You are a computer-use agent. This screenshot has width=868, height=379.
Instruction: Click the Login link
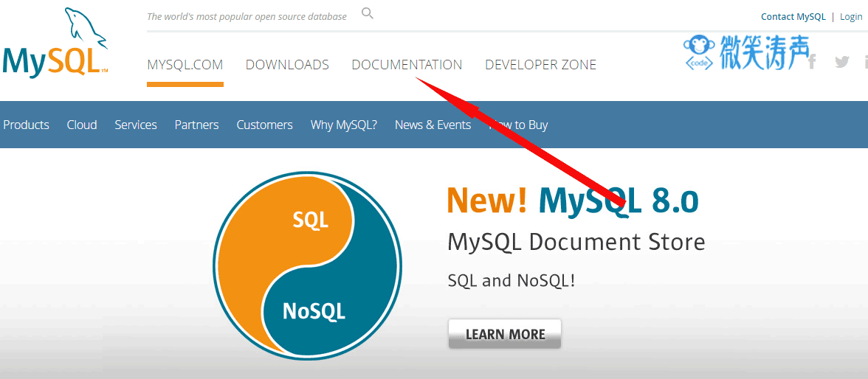pos(851,17)
